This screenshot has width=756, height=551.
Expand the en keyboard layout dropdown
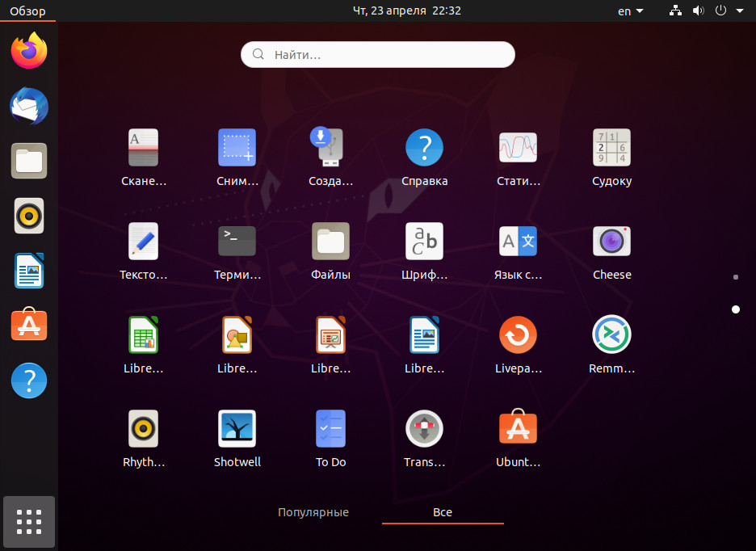631,11
